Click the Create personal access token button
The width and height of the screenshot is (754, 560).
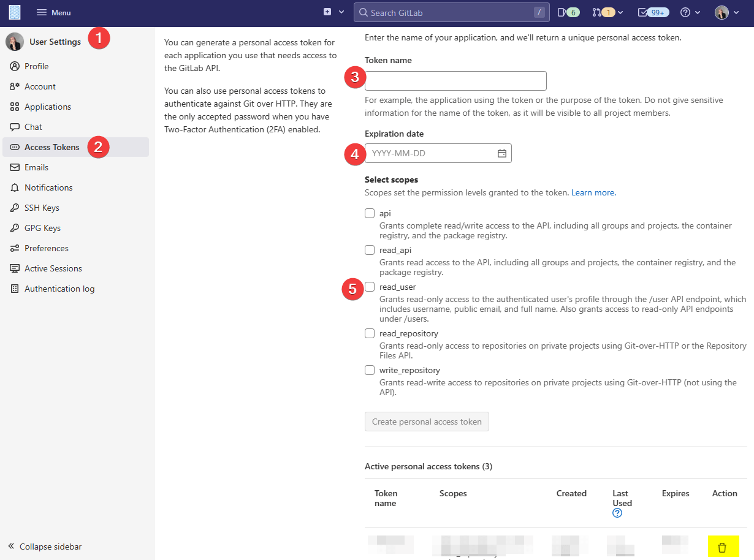click(427, 421)
